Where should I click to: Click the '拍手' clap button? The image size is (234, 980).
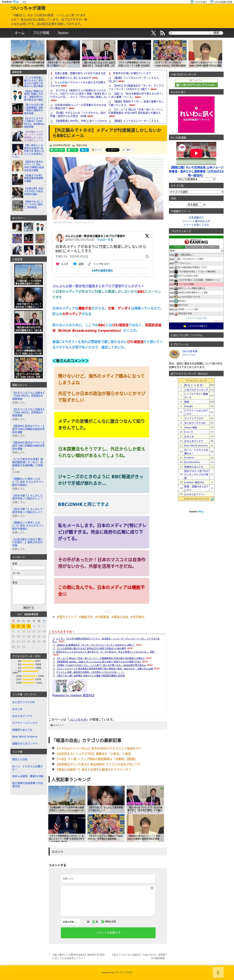(x=127, y=150)
